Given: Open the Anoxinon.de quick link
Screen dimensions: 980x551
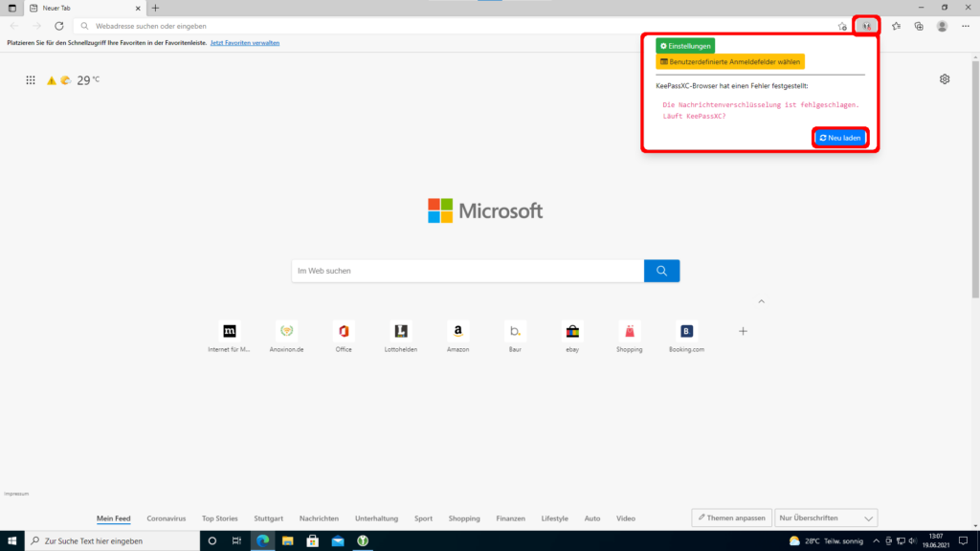Looking at the screenshot, I should click(286, 338).
